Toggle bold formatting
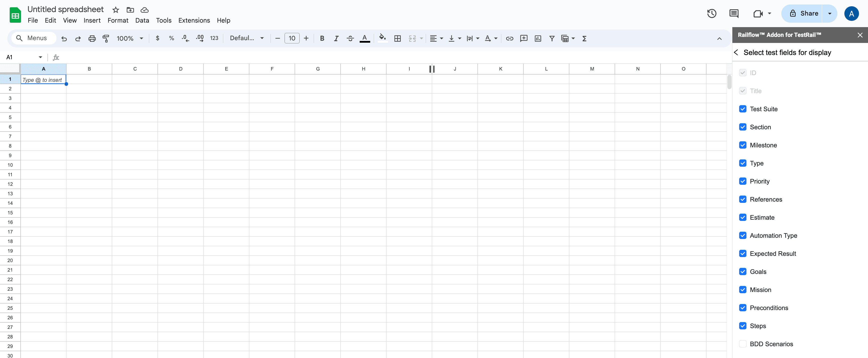Viewport: 868px width, 358px height. click(x=322, y=38)
